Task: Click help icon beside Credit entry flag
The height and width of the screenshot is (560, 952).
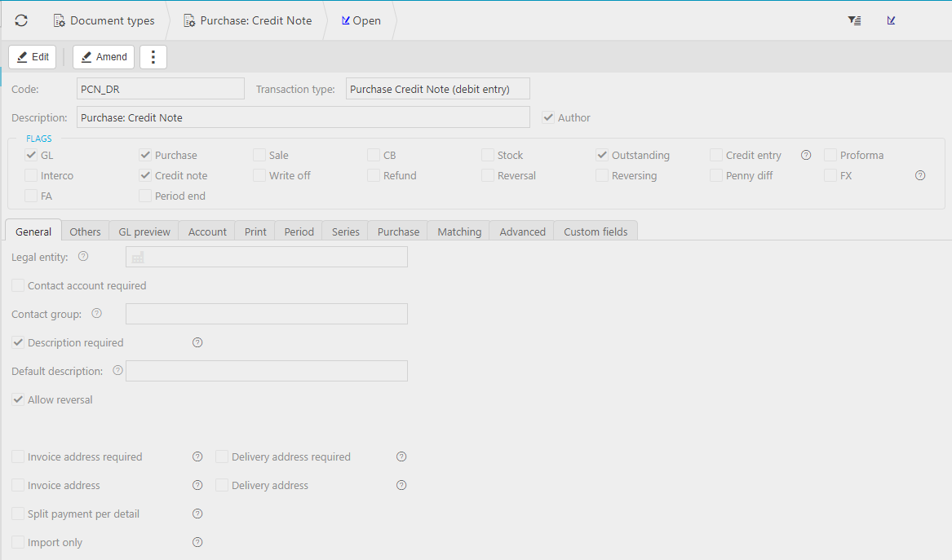Action: (806, 155)
